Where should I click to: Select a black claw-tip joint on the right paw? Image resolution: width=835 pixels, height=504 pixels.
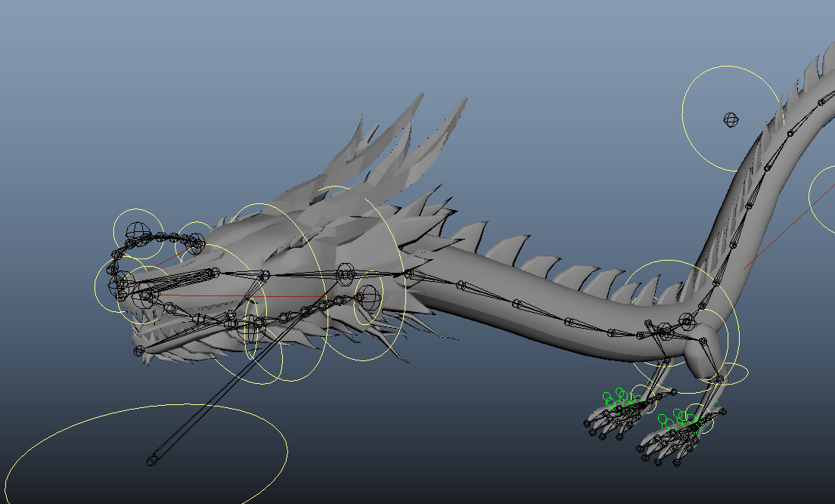tap(676, 462)
